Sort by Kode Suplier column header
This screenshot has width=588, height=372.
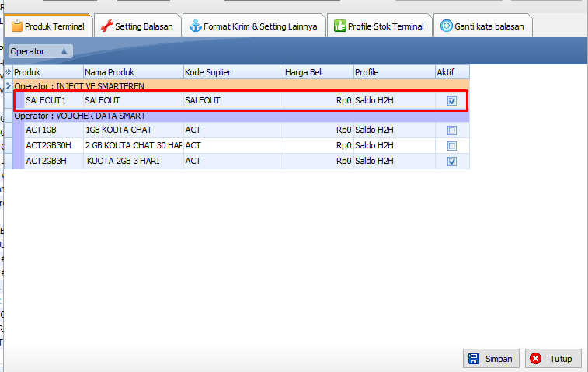click(x=234, y=72)
